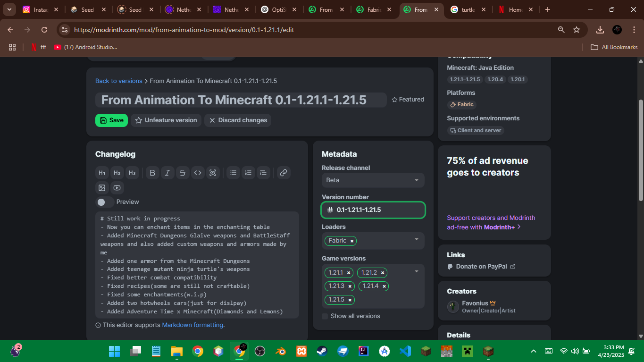Remove game version 1.21.5 tag
The image size is (644, 362).
coord(350,300)
